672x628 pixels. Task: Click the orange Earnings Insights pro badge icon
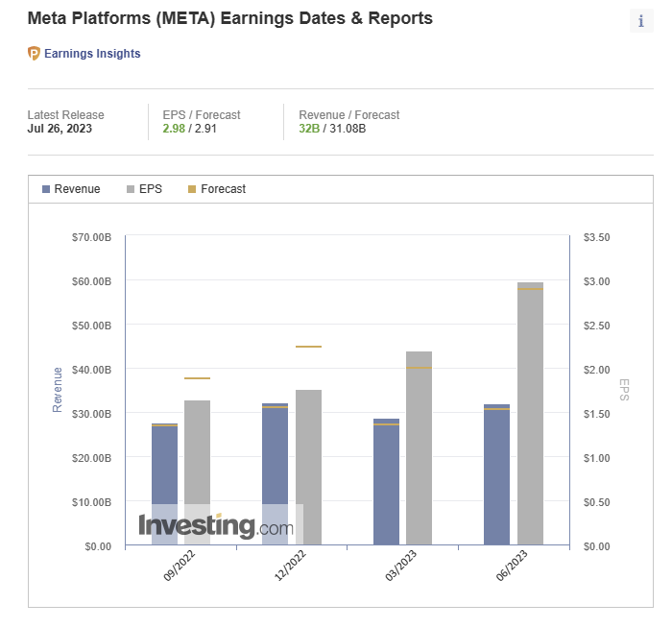[x=34, y=54]
